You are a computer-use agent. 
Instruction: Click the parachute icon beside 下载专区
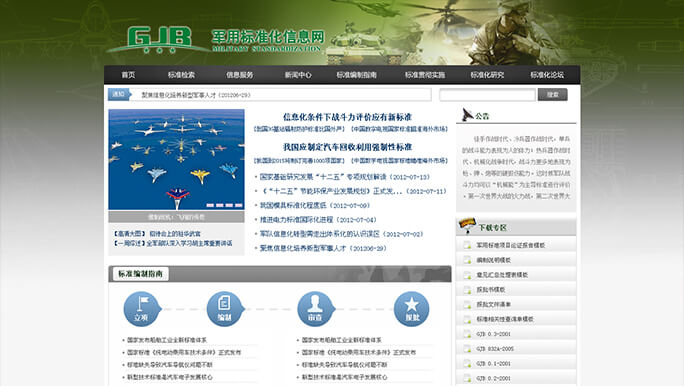(x=467, y=225)
